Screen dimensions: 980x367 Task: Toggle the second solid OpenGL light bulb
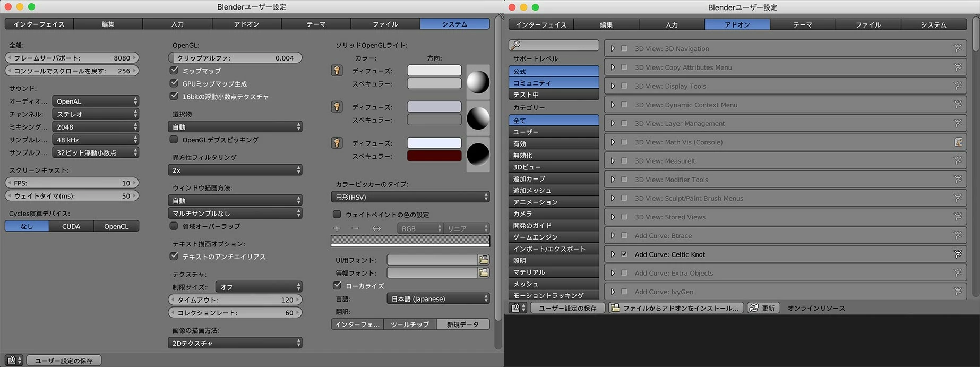click(337, 107)
